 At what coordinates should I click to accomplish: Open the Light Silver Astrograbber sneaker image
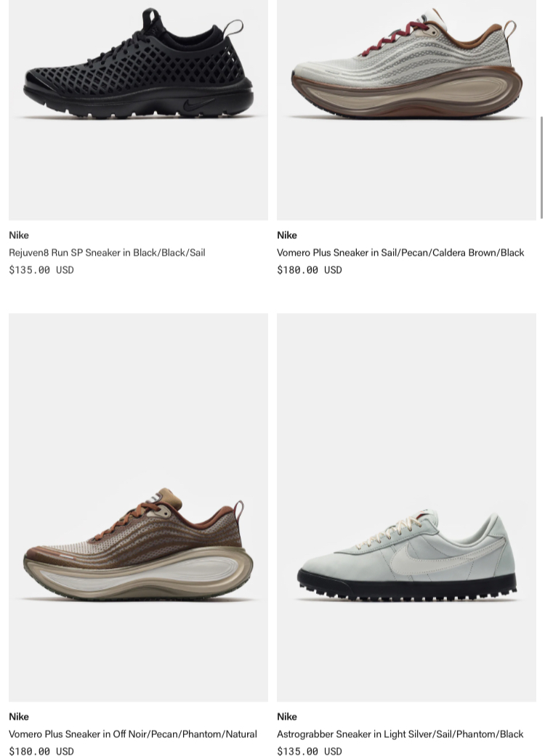click(407, 507)
